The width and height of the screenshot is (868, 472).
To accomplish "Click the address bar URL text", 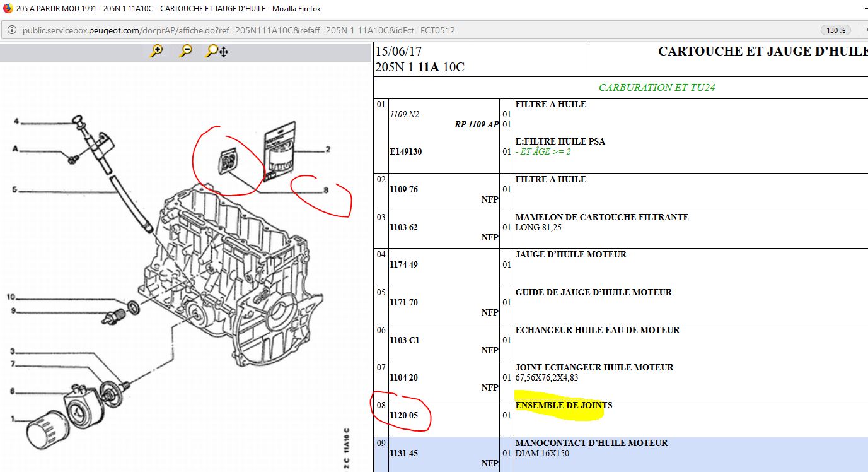I will [x=238, y=30].
